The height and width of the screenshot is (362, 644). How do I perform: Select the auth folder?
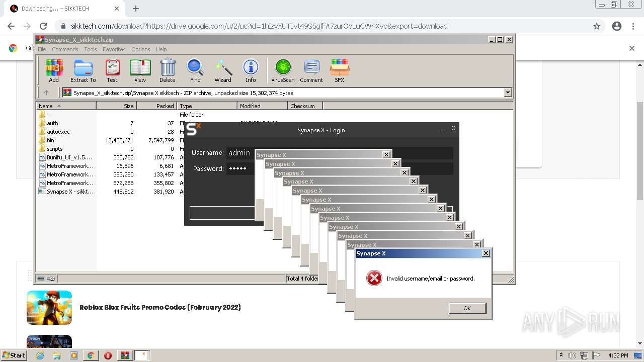pyautogui.click(x=52, y=123)
